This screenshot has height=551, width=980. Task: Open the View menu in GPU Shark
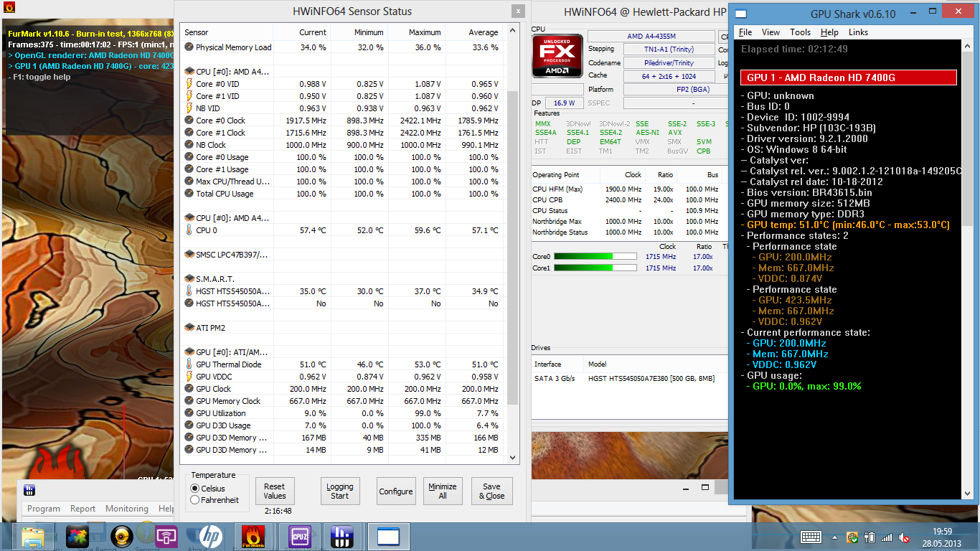(771, 32)
